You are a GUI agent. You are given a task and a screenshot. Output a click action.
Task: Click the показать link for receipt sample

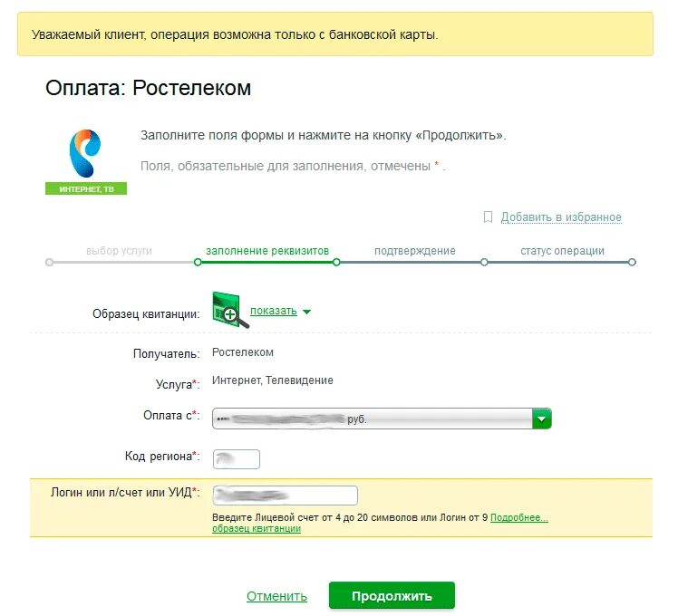(x=274, y=311)
